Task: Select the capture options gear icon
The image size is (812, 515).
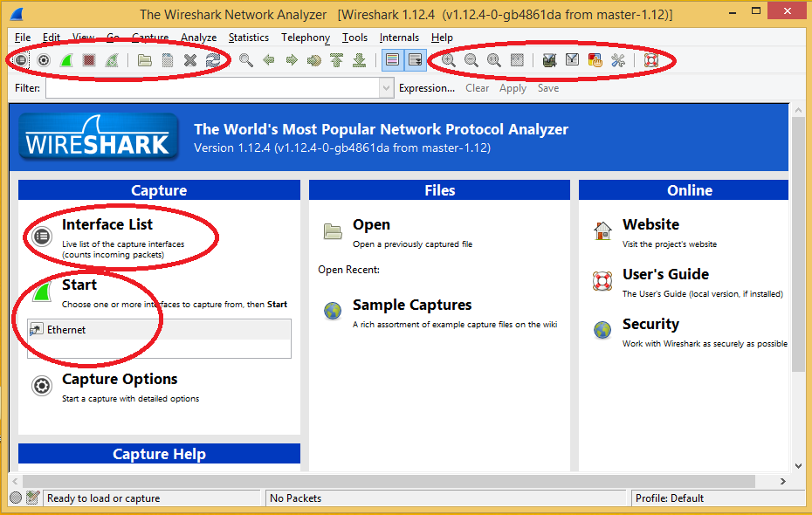Action: (43, 59)
